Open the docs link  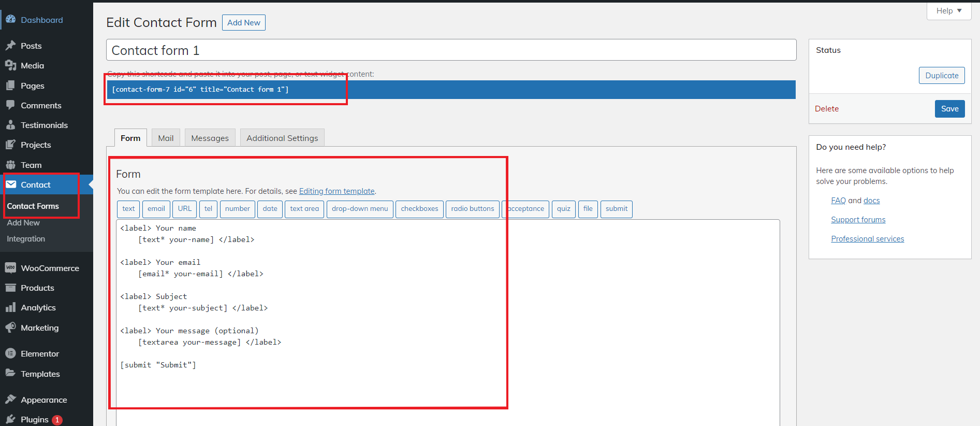pyautogui.click(x=872, y=201)
